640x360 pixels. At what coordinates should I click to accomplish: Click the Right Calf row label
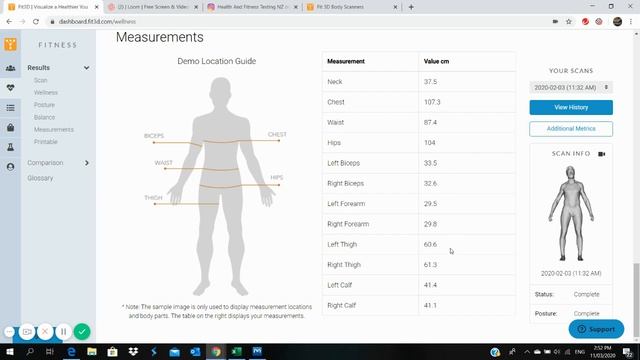[342, 305]
